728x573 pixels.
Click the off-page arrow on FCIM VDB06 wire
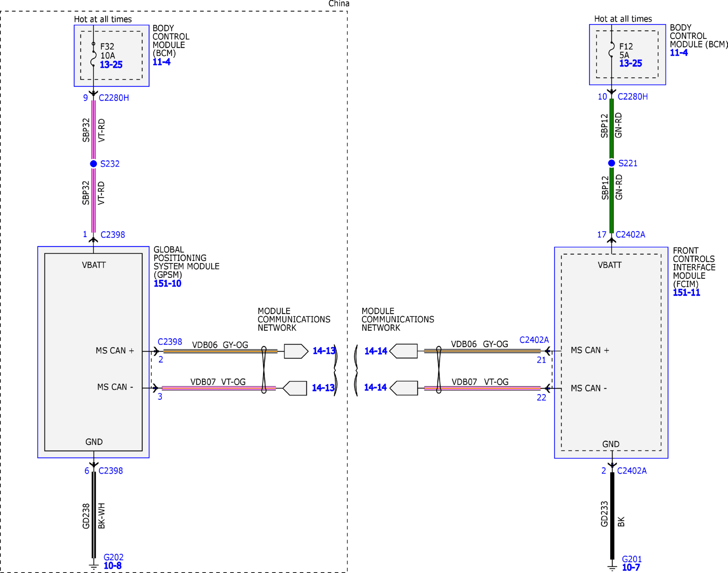pos(403,351)
